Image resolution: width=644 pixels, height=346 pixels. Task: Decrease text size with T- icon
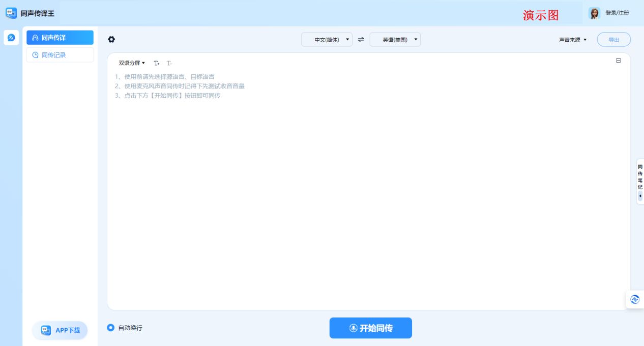coord(169,63)
